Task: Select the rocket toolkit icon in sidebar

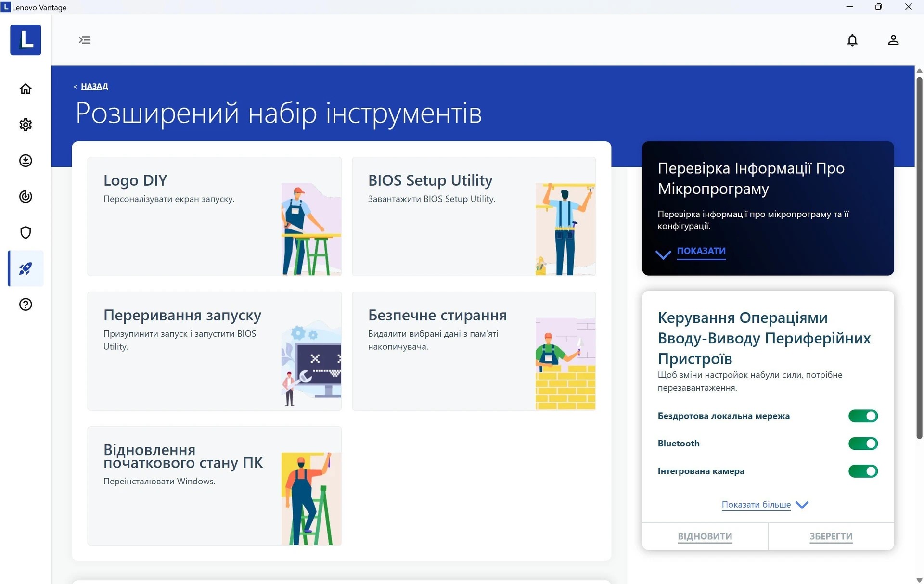Action: click(x=26, y=268)
